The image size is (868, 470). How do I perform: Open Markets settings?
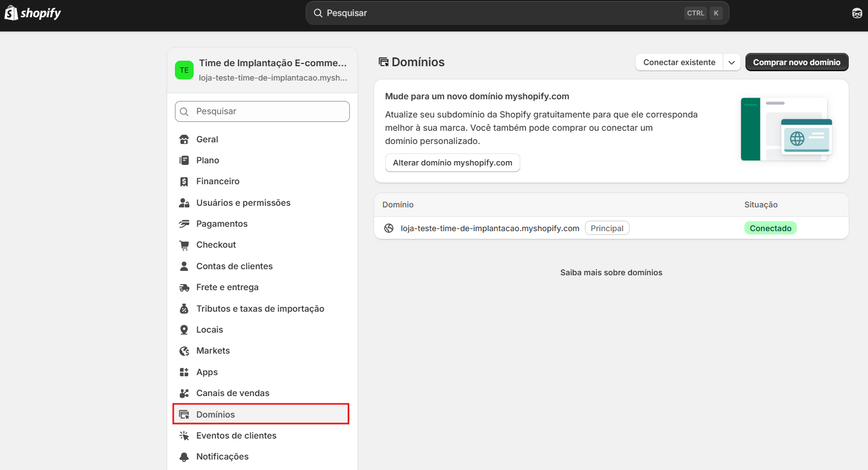[262, 351]
